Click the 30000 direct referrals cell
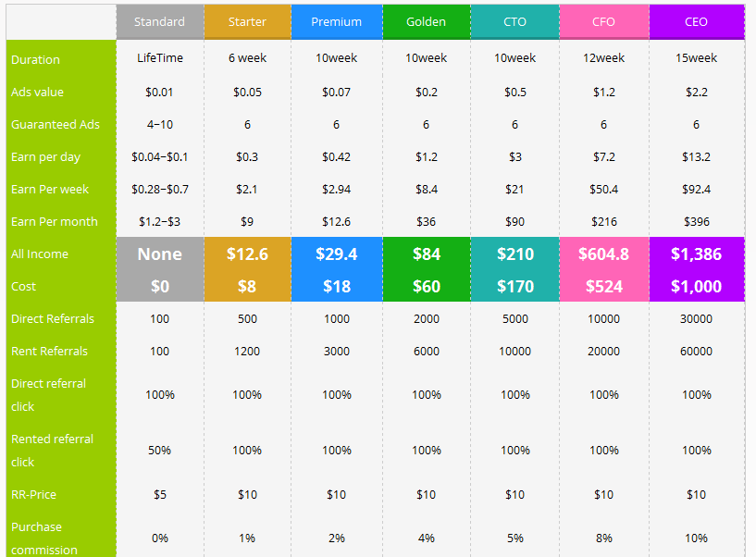Viewport: 756px width, 557px height. click(x=696, y=319)
